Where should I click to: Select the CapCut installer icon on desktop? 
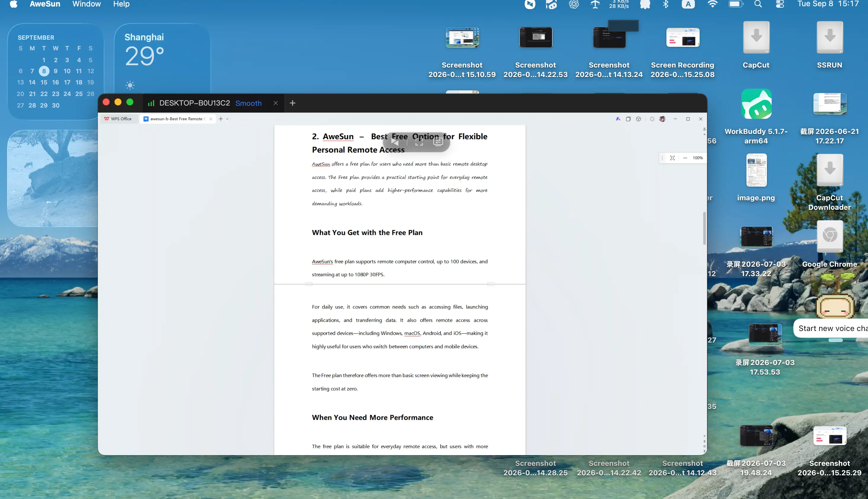click(x=756, y=38)
